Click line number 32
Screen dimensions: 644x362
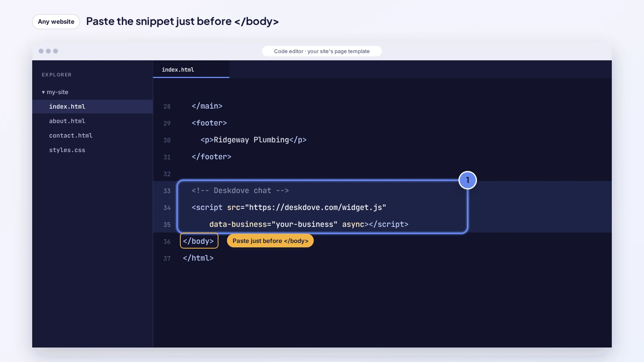[x=167, y=174]
